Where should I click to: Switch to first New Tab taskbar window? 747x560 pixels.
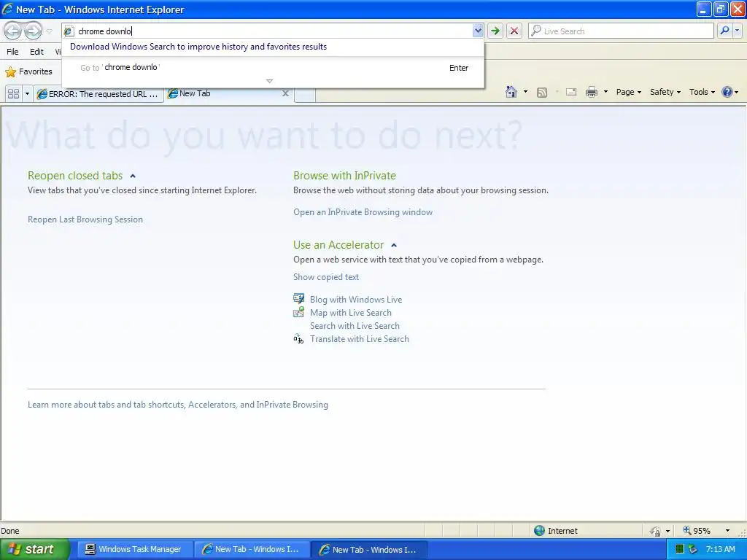pos(252,550)
